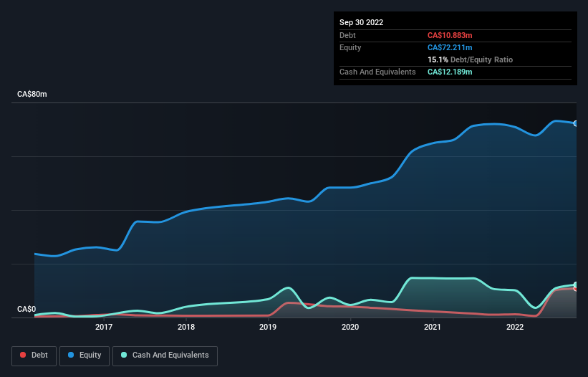Screen dimensions: 588x377
Task: Click the teal Cash And Equivalents legend dot
Action: pyautogui.click(x=124, y=355)
